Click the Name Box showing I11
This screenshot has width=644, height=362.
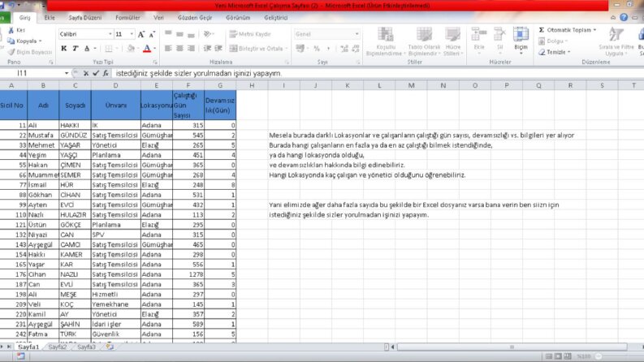coord(31,73)
